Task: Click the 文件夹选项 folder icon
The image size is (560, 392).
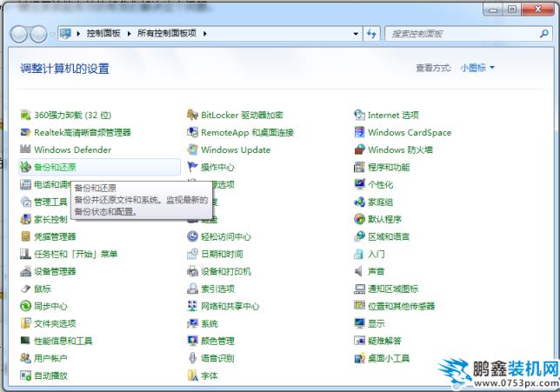Action: pos(26,323)
